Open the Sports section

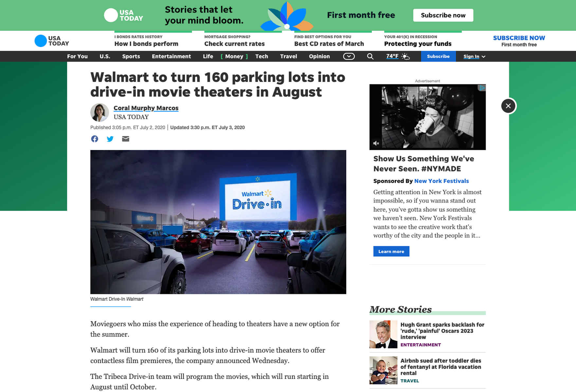131,56
